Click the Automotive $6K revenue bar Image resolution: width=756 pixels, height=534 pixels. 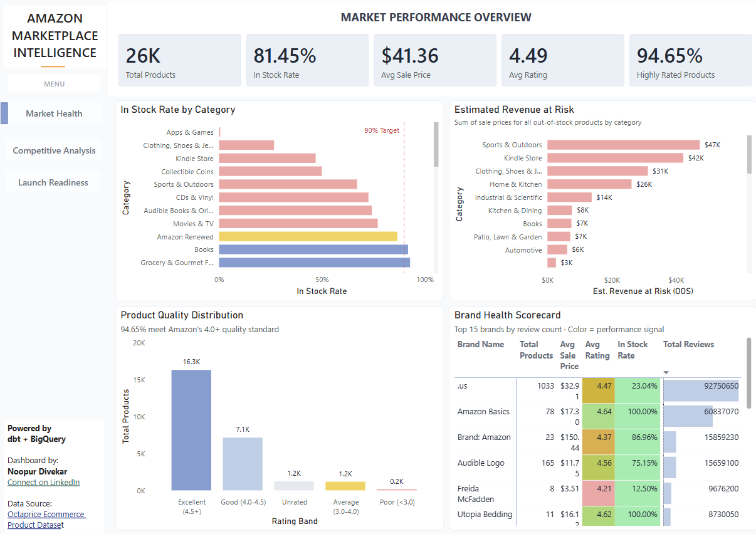click(x=557, y=250)
